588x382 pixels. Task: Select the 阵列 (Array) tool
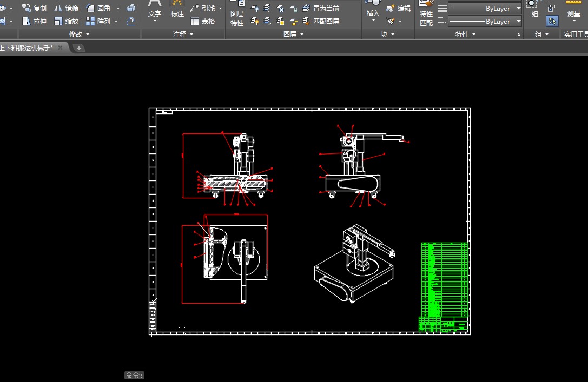pos(98,22)
